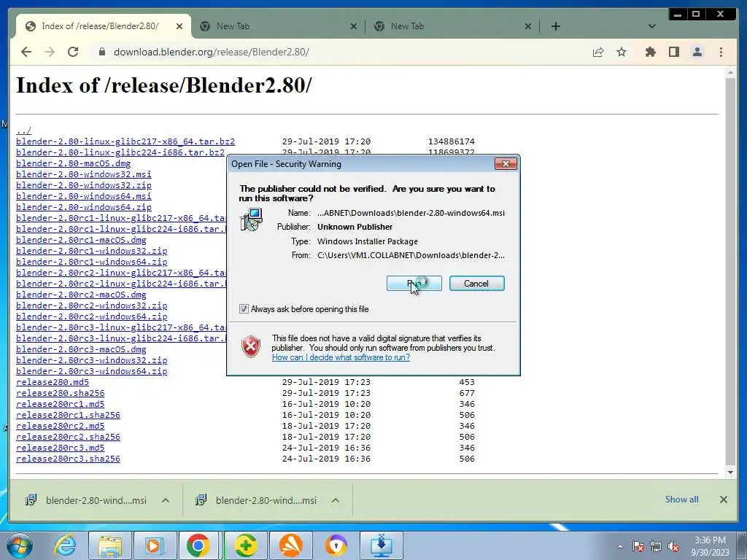Toggle the Chrome side panel icon

(x=673, y=52)
